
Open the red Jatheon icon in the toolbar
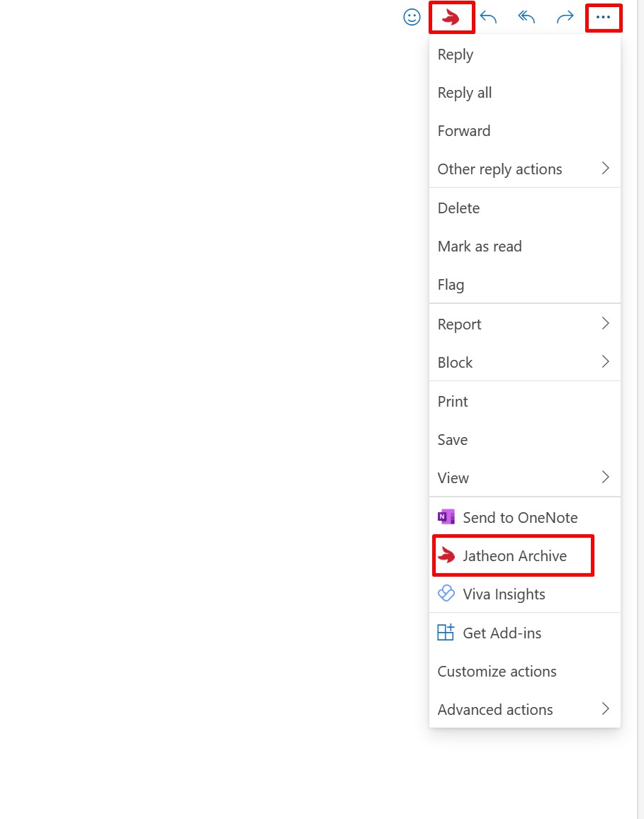(451, 18)
